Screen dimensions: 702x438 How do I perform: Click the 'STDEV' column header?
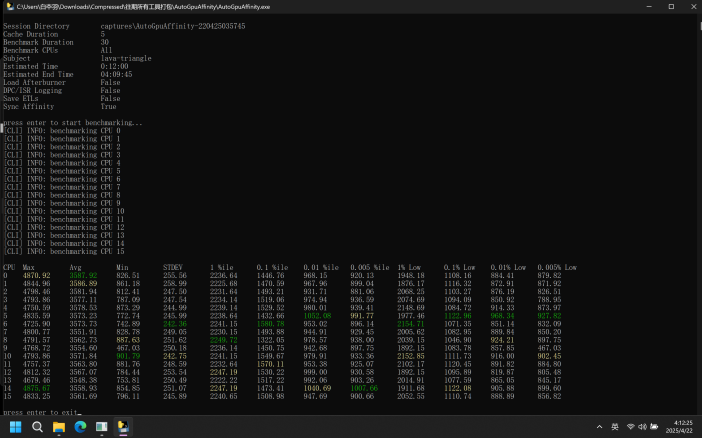tap(173, 267)
